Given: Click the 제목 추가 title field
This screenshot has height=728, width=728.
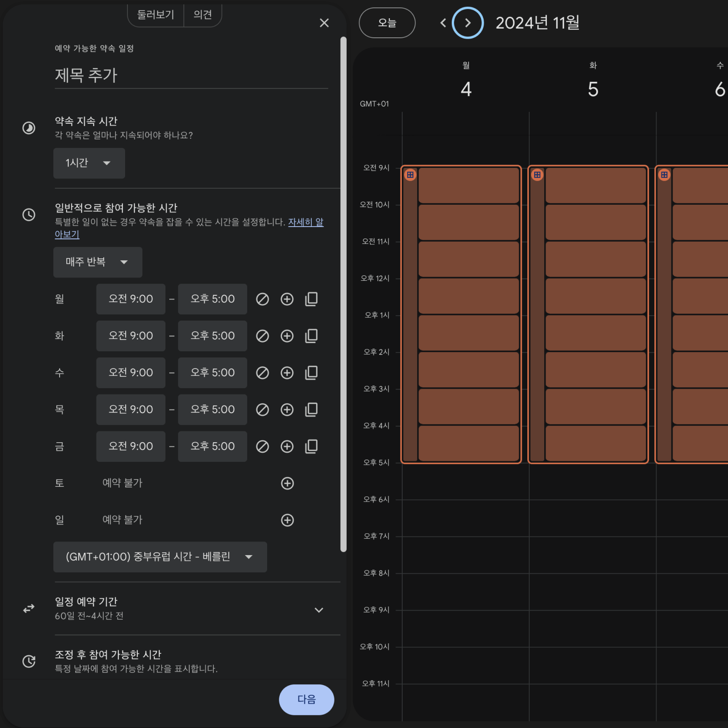Looking at the screenshot, I should coord(191,76).
